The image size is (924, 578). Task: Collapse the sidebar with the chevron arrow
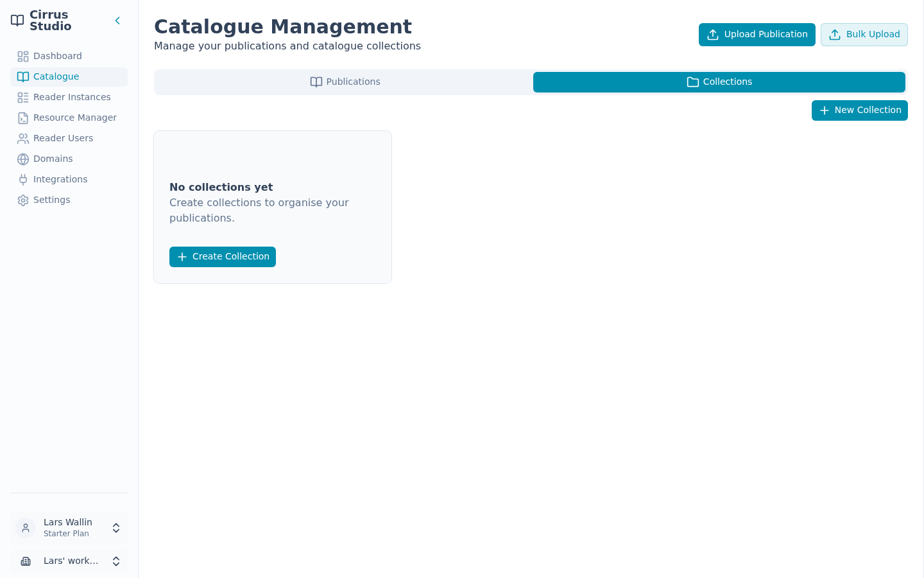point(117,21)
